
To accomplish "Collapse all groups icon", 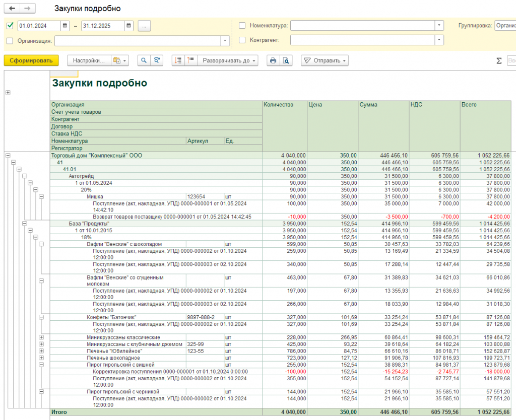I will 178,60.
